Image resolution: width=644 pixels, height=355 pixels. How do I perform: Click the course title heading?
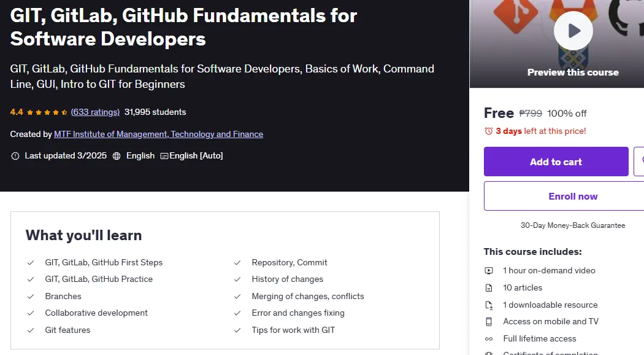point(183,27)
